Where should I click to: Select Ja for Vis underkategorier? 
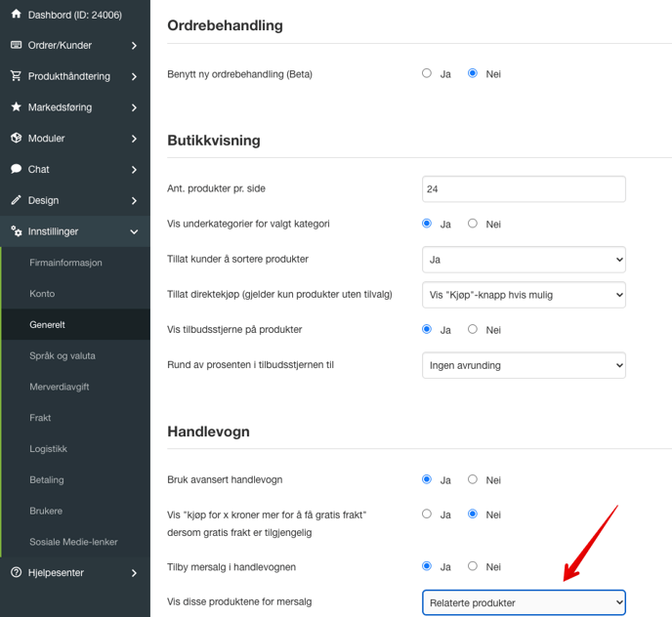click(427, 224)
